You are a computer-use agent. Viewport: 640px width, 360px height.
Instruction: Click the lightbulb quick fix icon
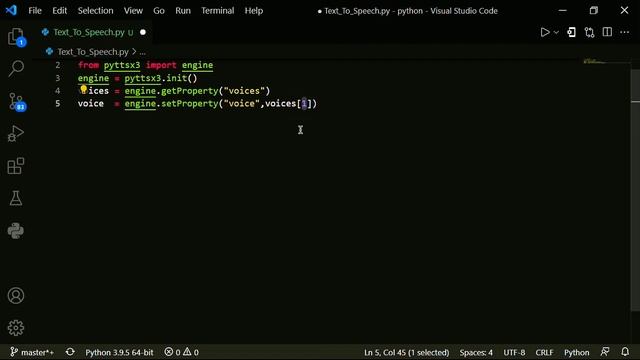click(83, 89)
